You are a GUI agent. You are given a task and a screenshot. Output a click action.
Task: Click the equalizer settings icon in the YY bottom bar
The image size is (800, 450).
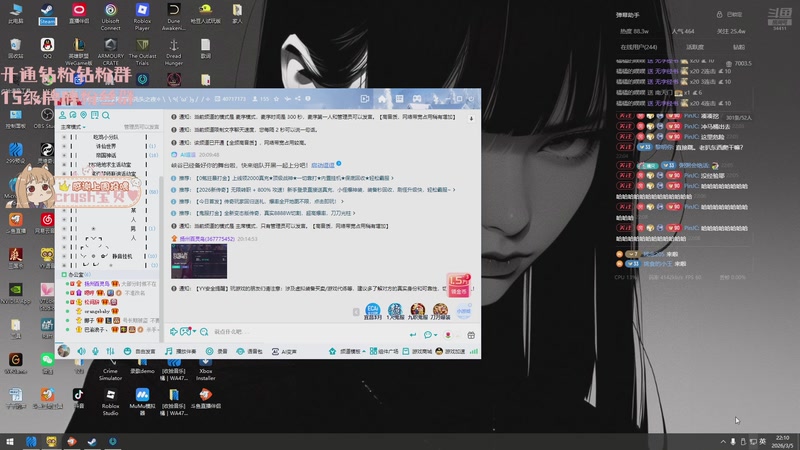pos(110,352)
